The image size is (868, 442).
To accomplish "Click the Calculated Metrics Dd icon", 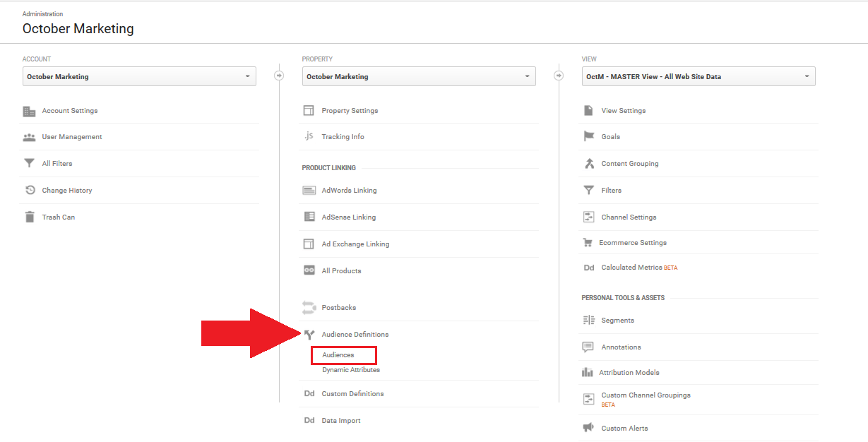I will tap(589, 268).
